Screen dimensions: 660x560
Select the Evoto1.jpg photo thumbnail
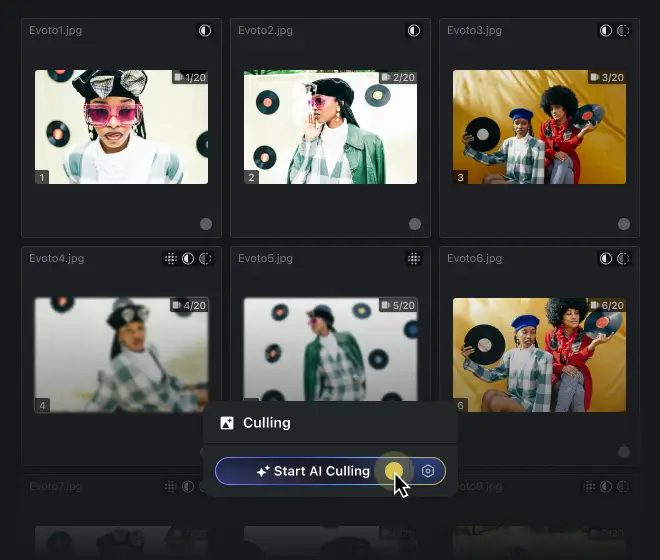121,127
